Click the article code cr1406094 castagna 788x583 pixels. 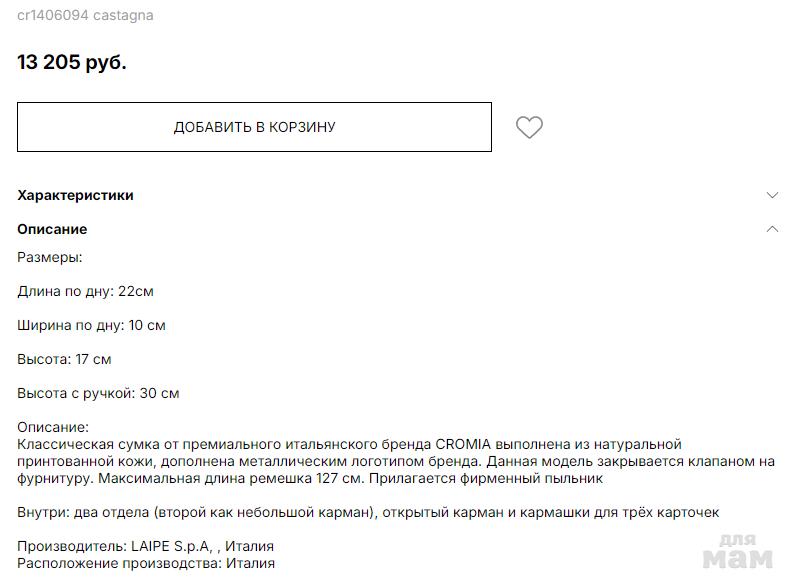tap(85, 16)
